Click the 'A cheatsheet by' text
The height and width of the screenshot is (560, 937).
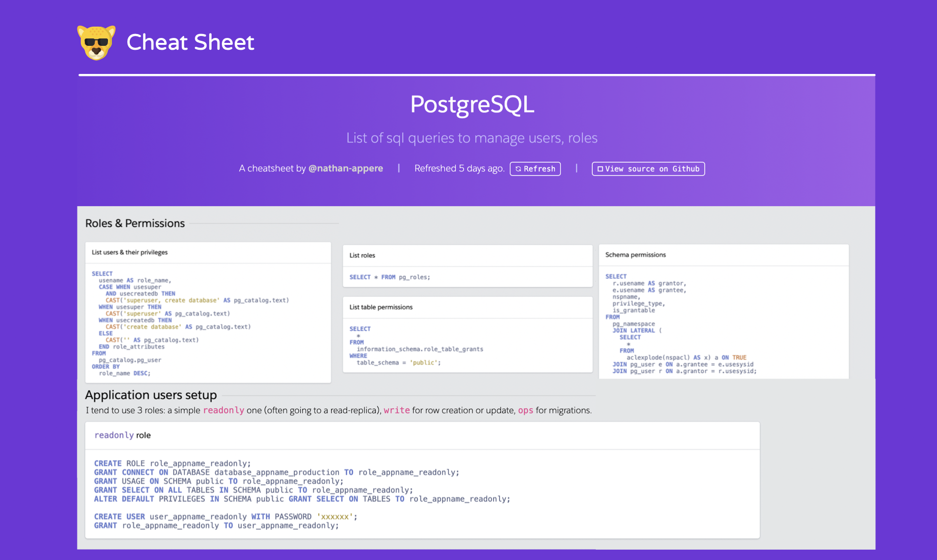pyautogui.click(x=272, y=168)
